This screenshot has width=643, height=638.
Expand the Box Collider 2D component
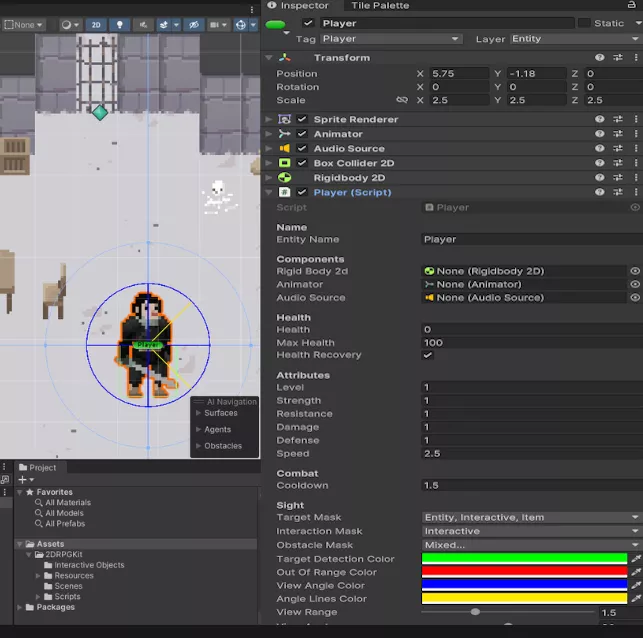(x=269, y=163)
